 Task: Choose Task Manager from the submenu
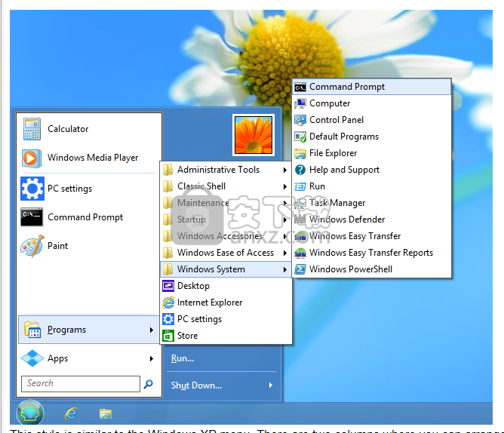click(x=372, y=203)
